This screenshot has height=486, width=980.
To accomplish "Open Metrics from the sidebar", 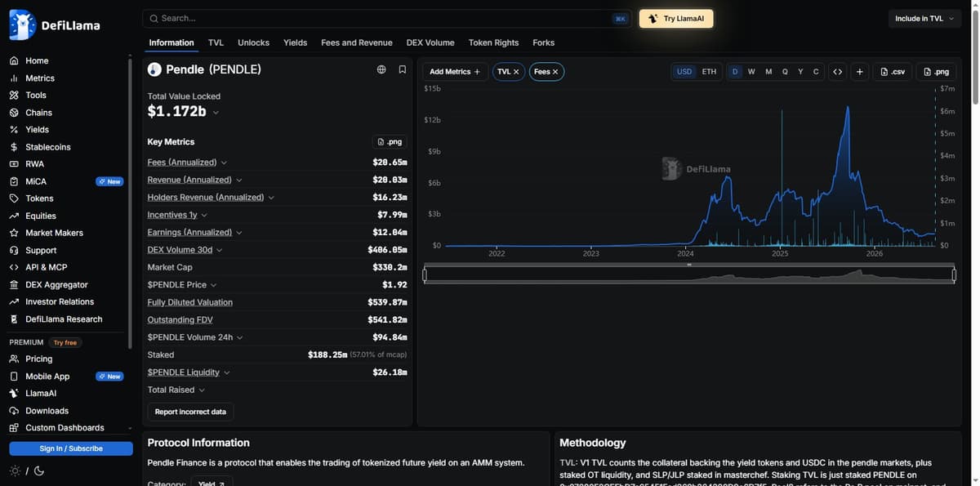I will point(39,78).
